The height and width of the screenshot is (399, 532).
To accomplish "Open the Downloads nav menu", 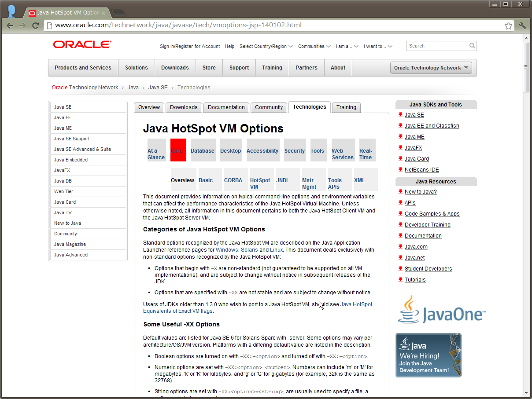I will pos(175,68).
